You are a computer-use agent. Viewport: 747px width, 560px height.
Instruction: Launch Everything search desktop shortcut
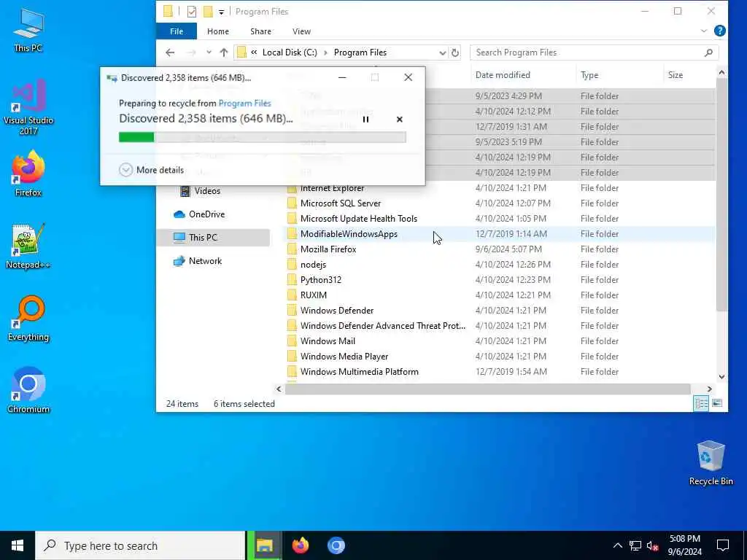(x=28, y=319)
